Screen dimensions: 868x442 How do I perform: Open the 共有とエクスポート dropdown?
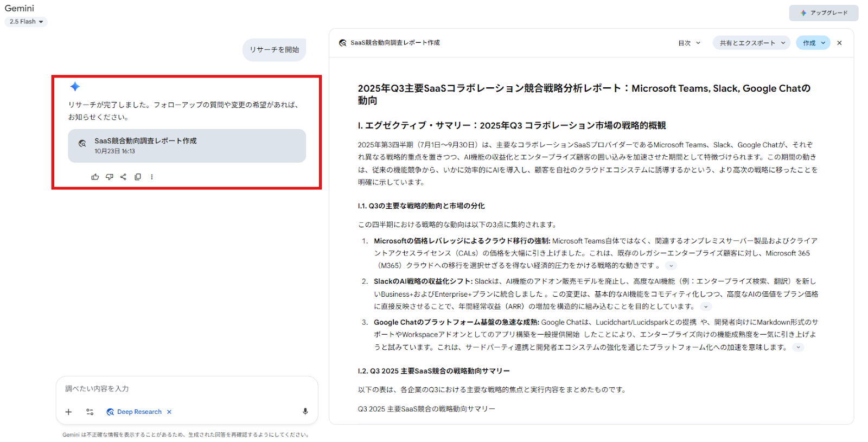tap(752, 43)
